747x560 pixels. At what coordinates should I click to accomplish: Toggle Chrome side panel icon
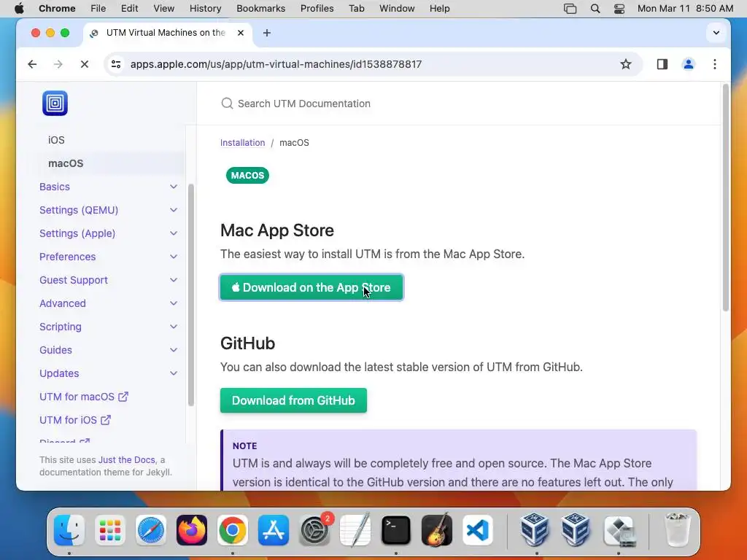tap(662, 64)
